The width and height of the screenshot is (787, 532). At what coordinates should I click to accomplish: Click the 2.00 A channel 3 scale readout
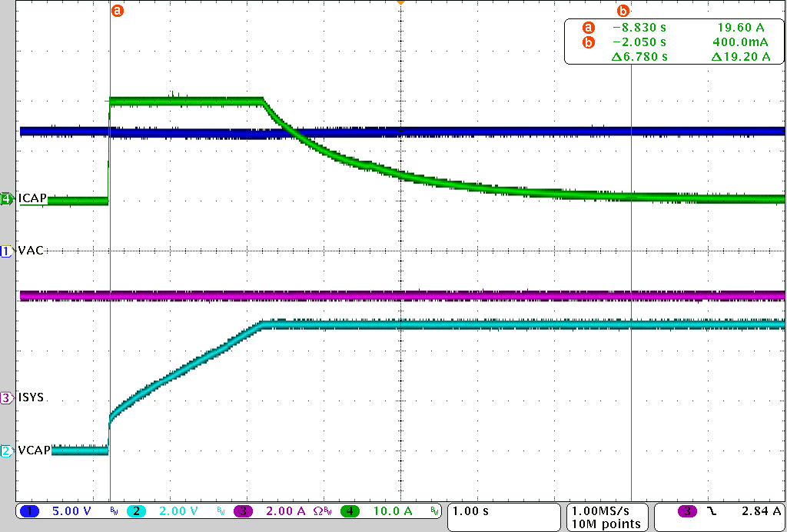284,511
